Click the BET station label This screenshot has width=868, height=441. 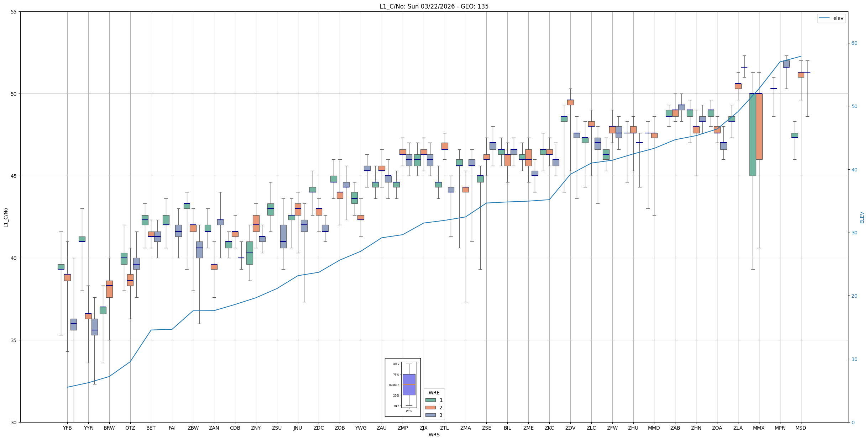[151, 428]
